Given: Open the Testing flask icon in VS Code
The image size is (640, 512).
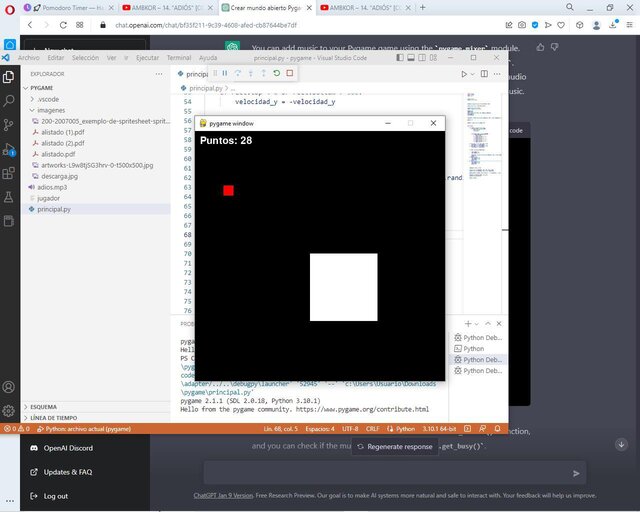Looking at the screenshot, I should point(8,197).
